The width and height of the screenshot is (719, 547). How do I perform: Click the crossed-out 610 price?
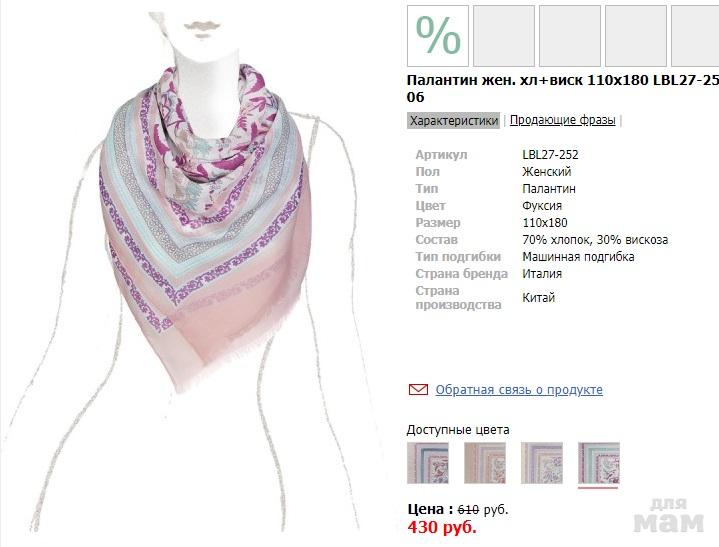click(468, 509)
